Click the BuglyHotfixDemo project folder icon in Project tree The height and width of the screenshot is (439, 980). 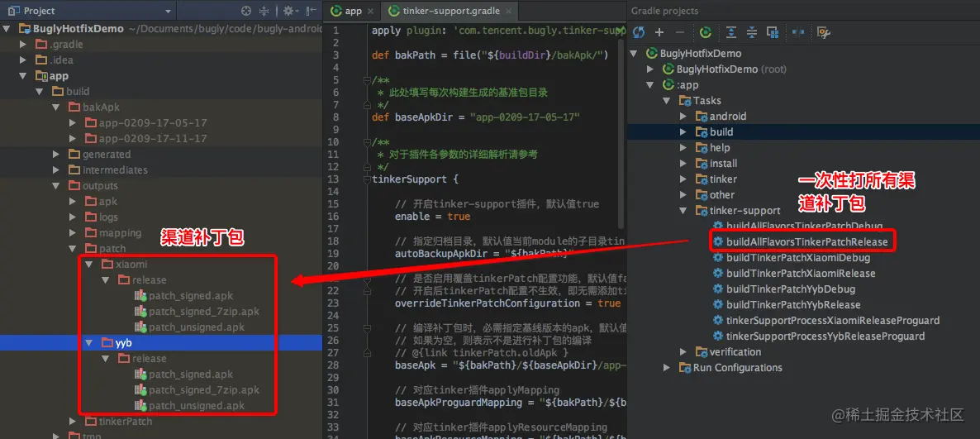[x=26, y=29]
